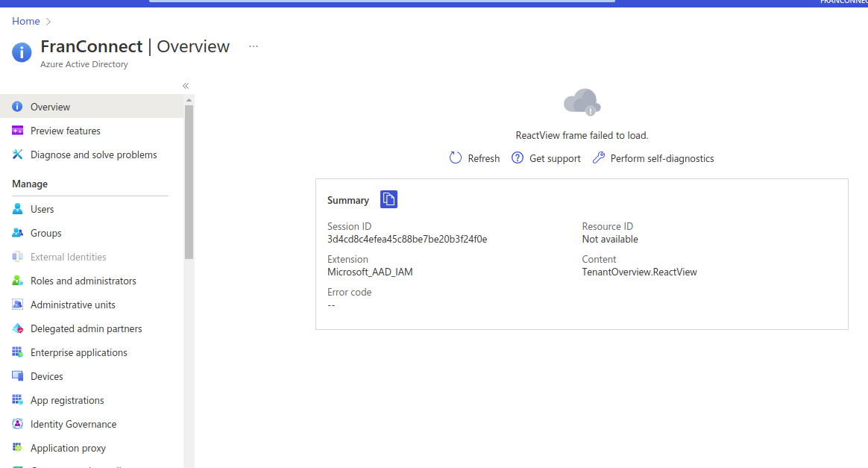The height and width of the screenshot is (468, 868).
Task: Click the self-diagnostics wrench icon
Action: pyautogui.click(x=598, y=157)
